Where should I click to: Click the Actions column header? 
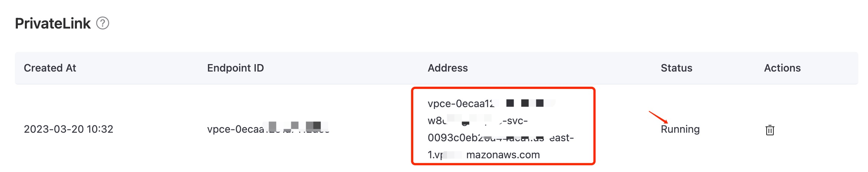pyautogui.click(x=782, y=68)
